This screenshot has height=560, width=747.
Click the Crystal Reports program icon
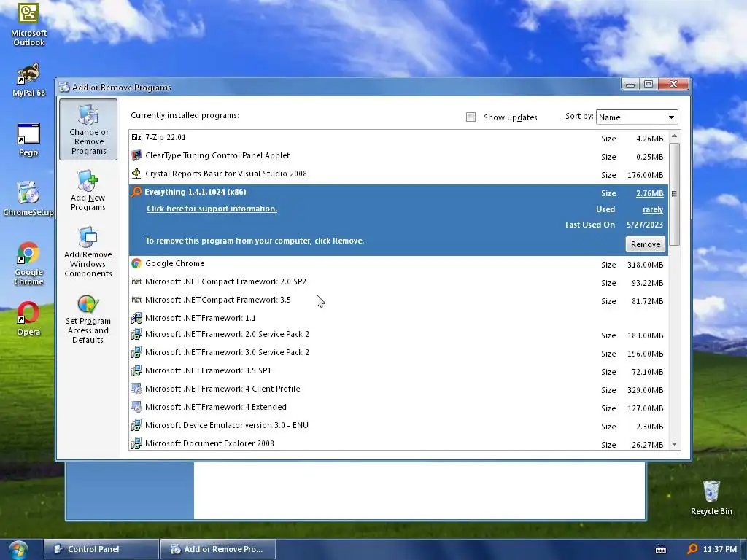[x=136, y=174]
